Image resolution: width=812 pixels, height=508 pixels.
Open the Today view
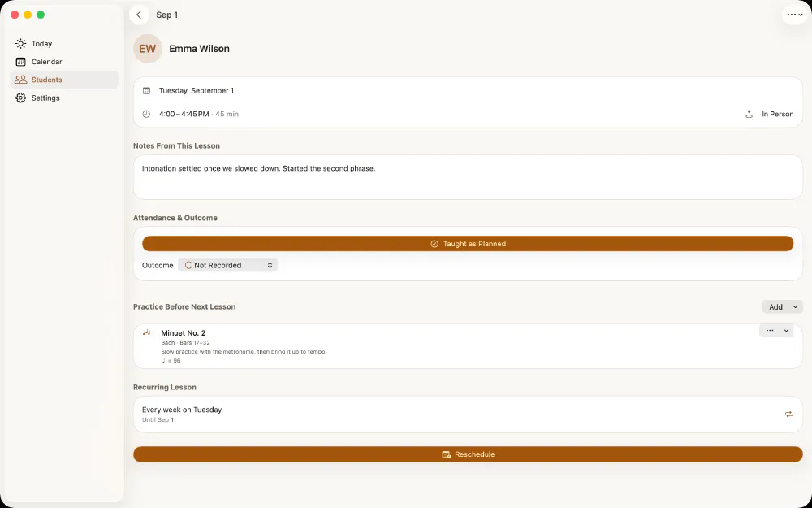click(x=64, y=44)
